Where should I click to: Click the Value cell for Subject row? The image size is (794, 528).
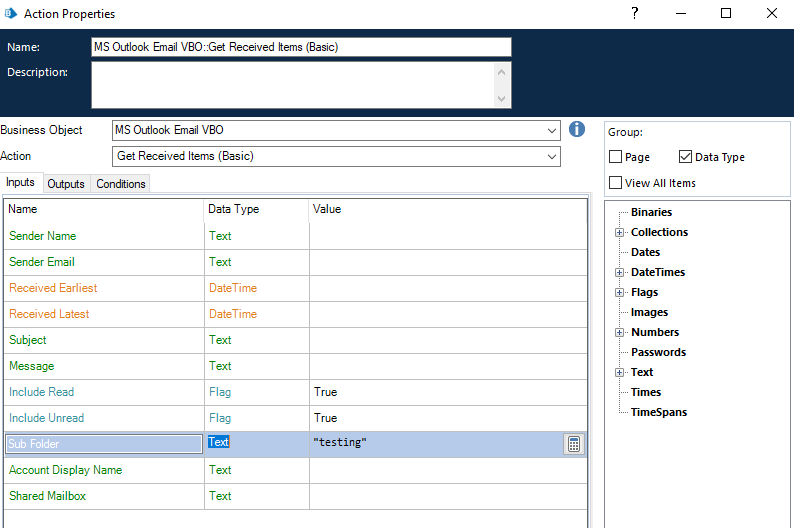(x=447, y=340)
